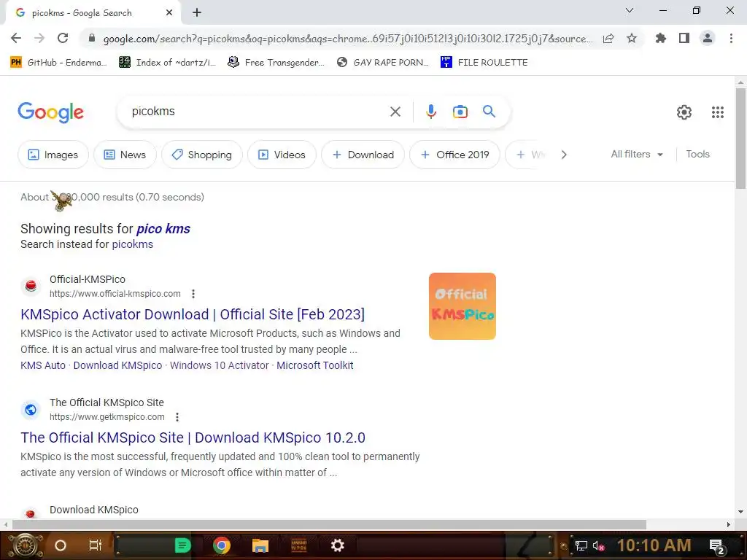Open File Explorer from the taskbar
The width and height of the screenshot is (747, 560).
pos(260,545)
